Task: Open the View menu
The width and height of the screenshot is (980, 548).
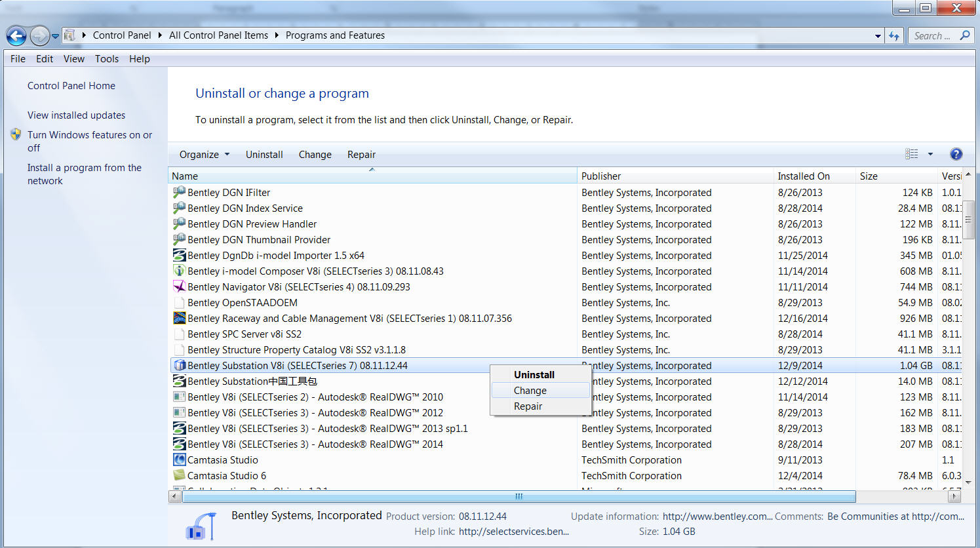Action: click(74, 59)
